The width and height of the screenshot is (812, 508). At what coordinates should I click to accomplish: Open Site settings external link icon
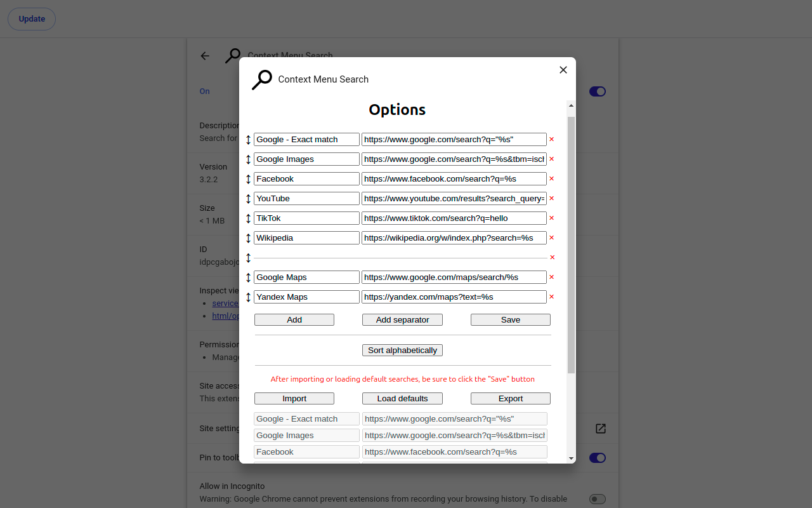coord(600,429)
